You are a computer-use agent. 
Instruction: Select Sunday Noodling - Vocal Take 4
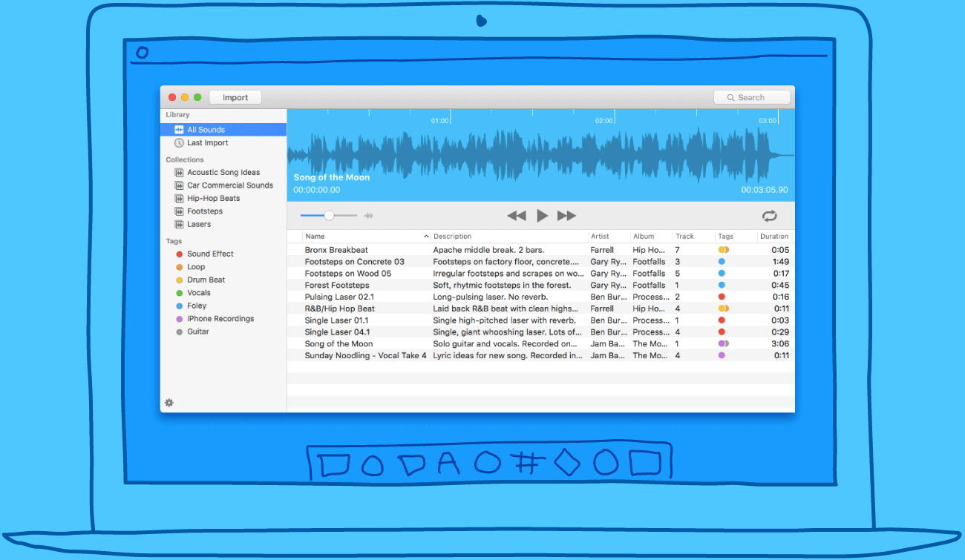(540, 356)
